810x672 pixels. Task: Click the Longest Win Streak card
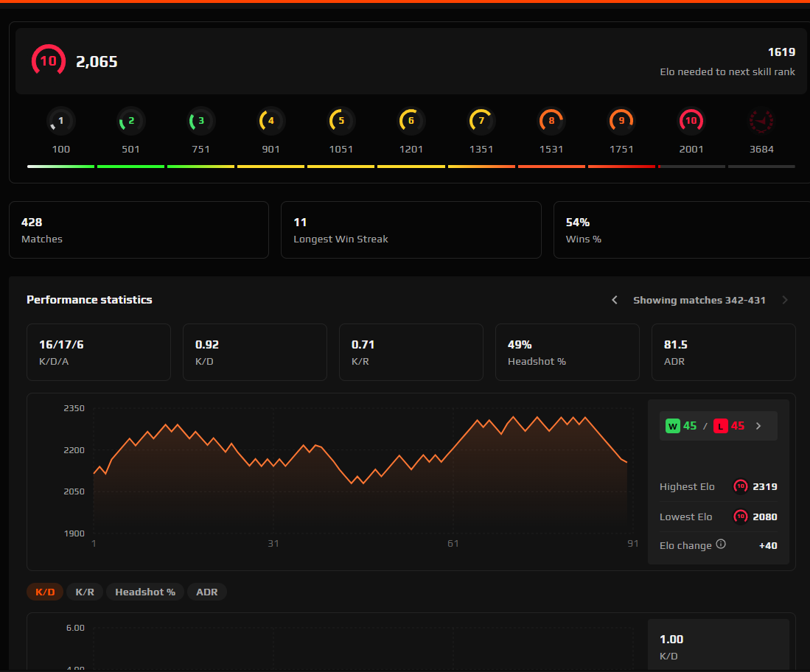click(x=411, y=229)
